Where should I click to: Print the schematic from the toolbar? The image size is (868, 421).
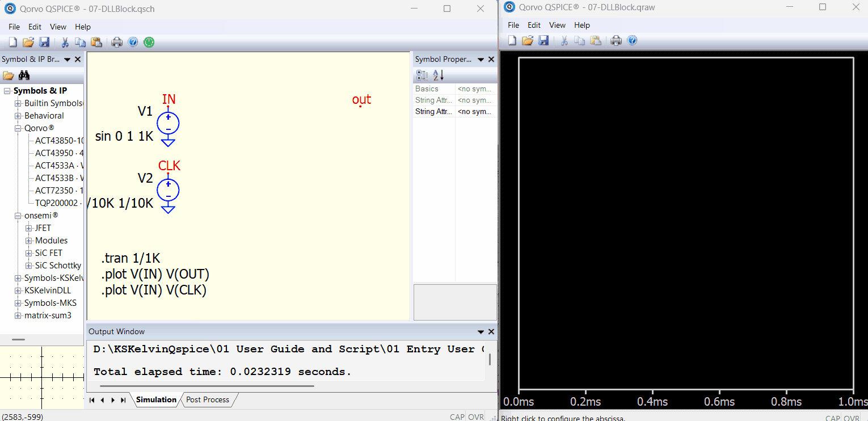coord(117,42)
